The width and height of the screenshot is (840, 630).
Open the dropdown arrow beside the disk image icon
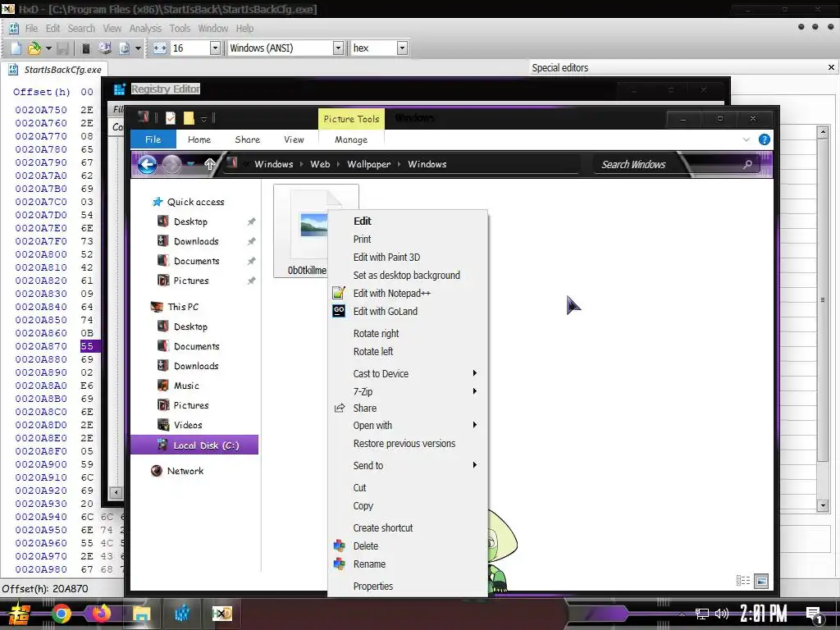[138, 48]
